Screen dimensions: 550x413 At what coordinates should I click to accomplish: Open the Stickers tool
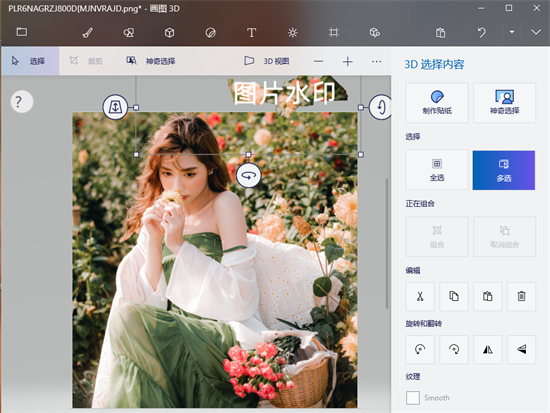pyautogui.click(x=210, y=33)
